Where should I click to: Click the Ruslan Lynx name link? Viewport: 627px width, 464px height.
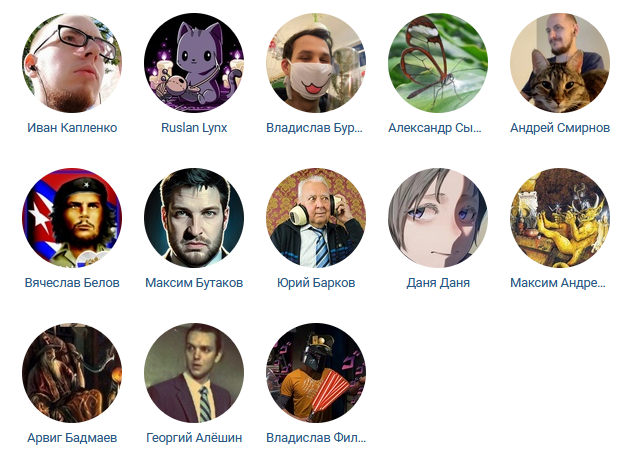click(194, 128)
